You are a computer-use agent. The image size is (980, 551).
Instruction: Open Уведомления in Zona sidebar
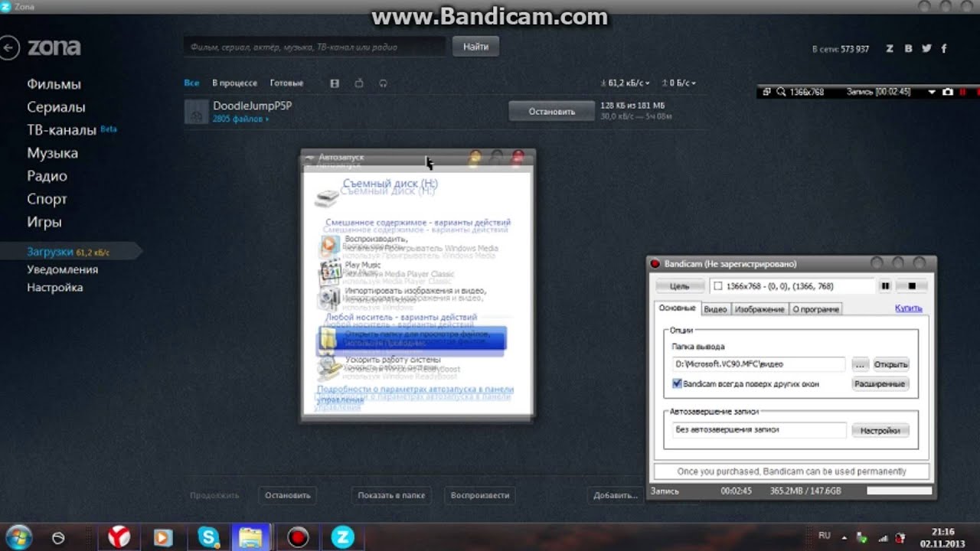pyautogui.click(x=62, y=269)
